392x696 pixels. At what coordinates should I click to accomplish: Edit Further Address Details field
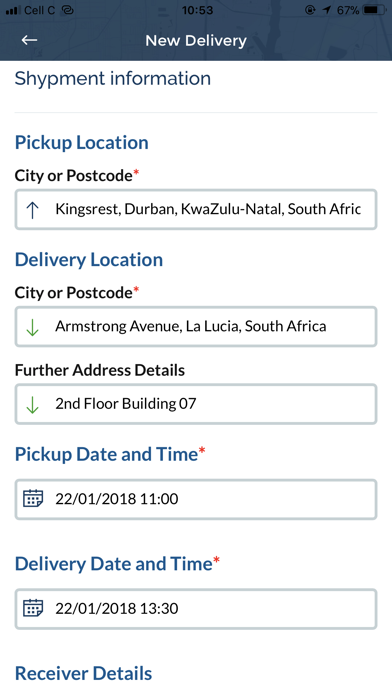point(196,404)
